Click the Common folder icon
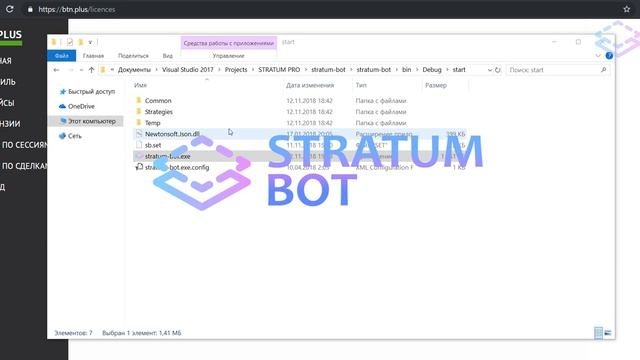The height and width of the screenshot is (360, 640). click(x=139, y=100)
